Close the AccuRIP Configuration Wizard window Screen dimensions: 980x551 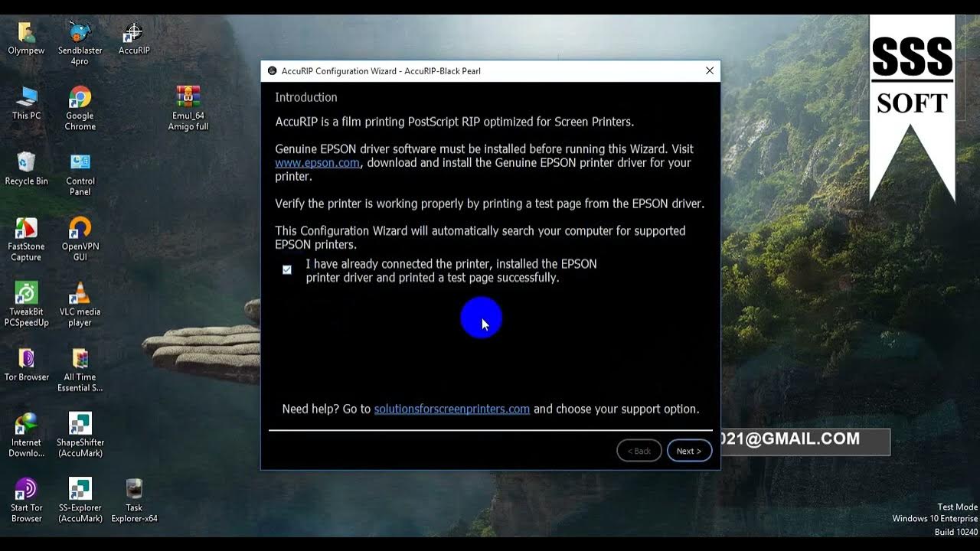(x=710, y=71)
